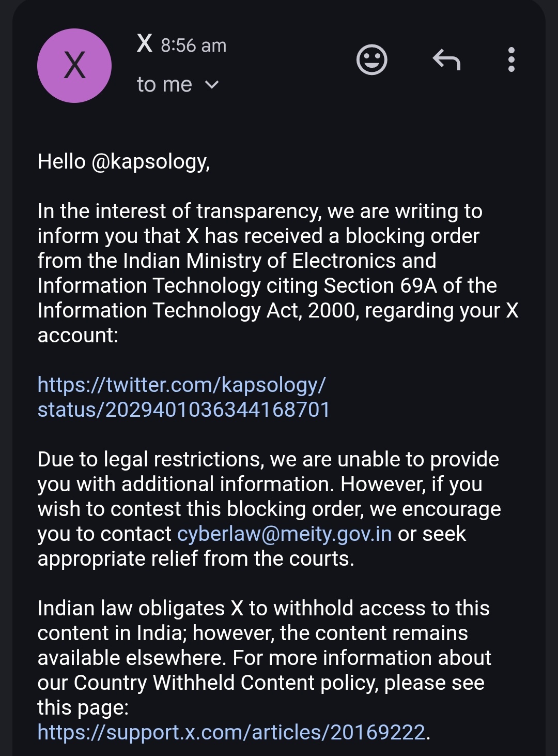Expand recipient details chevron beside "to me"
The width and height of the screenshot is (558, 756).
point(212,85)
